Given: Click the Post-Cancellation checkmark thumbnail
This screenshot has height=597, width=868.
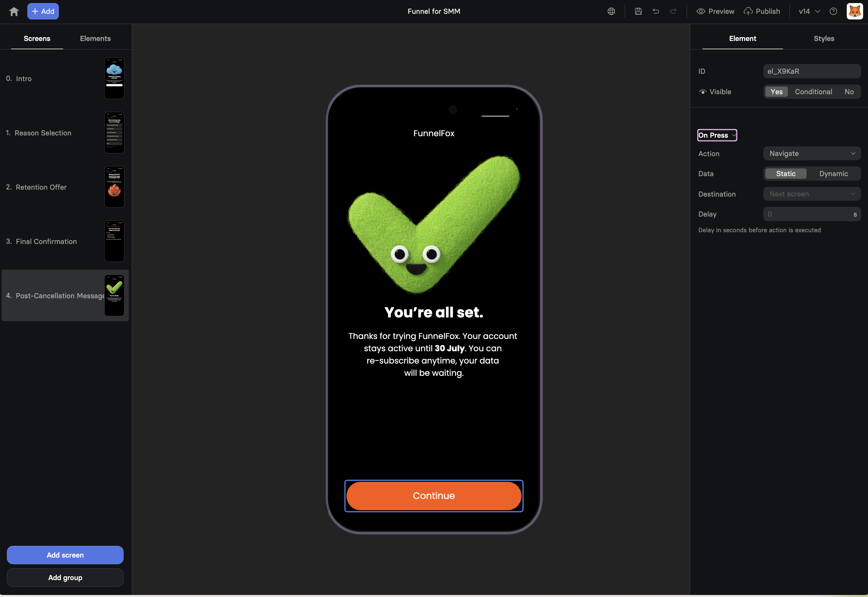Looking at the screenshot, I should click(114, 295).
